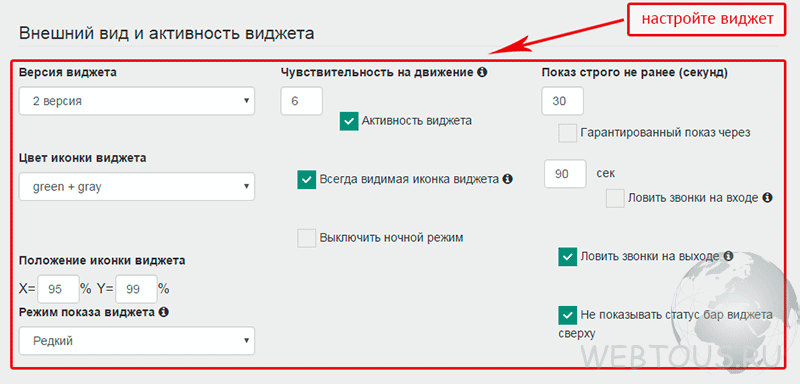800x384 pixels.
Task: Toggle Не показывать статус бар виджета checkbox
Action: pos(568,315)
